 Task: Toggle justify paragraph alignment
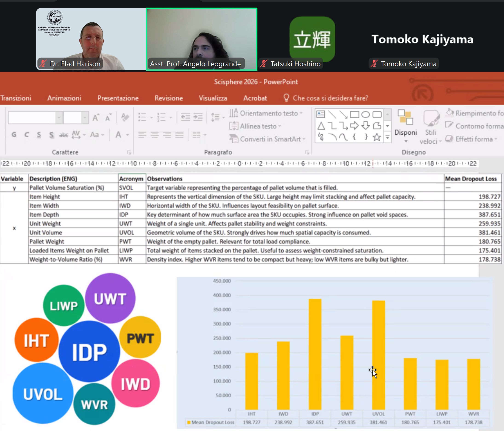click(x=179, y=135)
